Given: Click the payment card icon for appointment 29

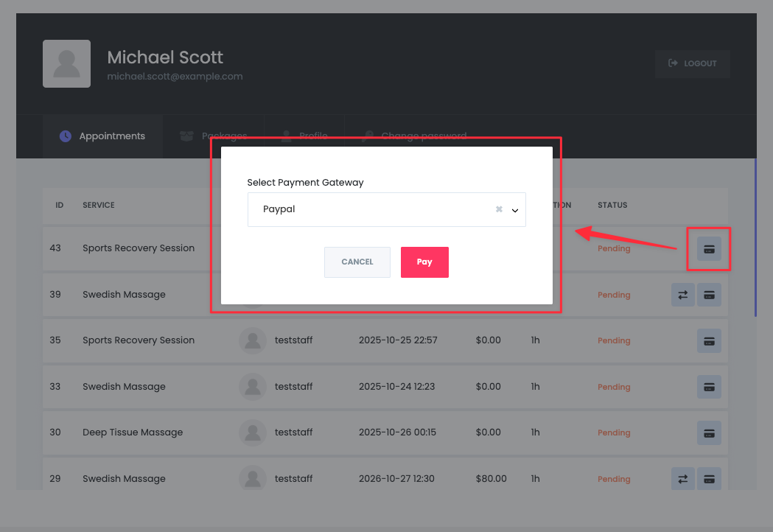Looking at the screenshot, I should point(709,479).
